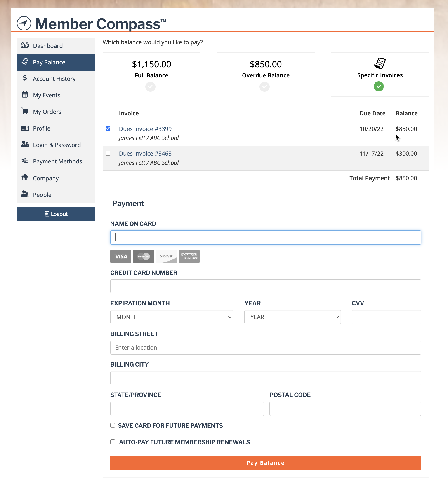This screenshot has width=448, height=481.
Task: Open the expiration Month dropdown
Action: coord(172,317)
